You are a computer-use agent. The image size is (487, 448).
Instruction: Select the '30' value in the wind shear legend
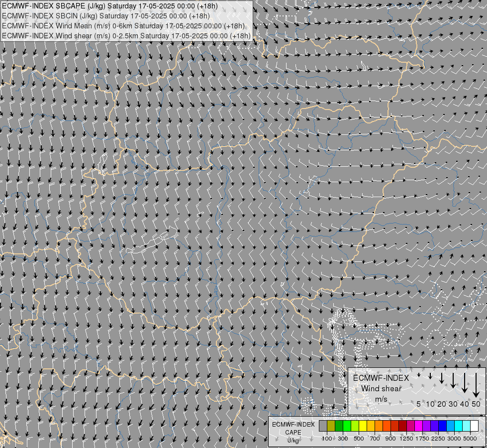click(x=453, y=404)
